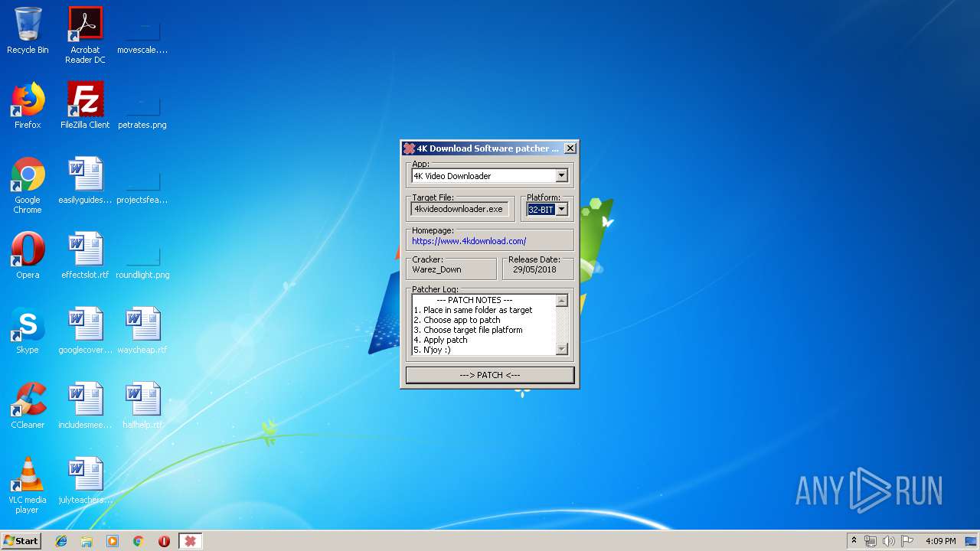Open Internet Explorer from taskbar
The width and height of the screenshot is (980, 551).
(x=61, y=541)
